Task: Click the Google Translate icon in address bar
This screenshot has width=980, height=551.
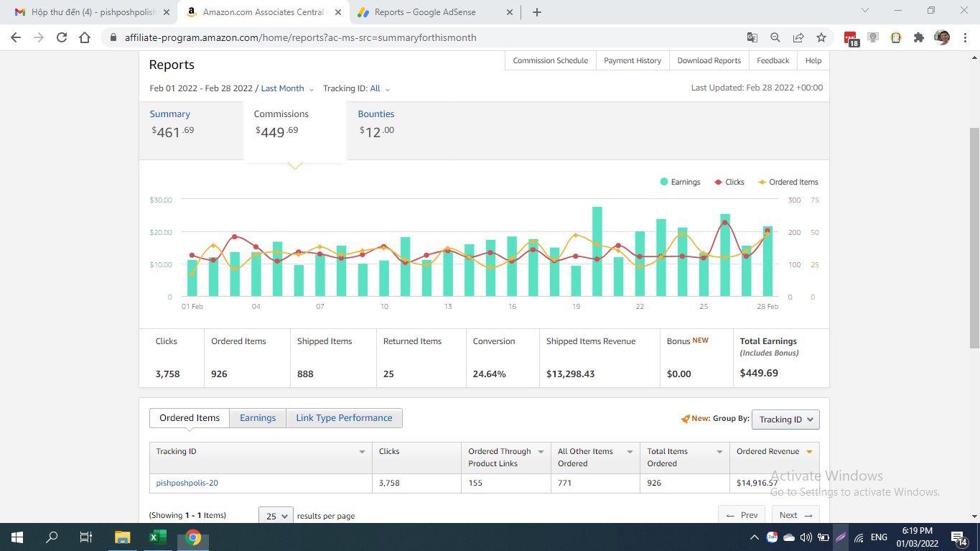Action: [x=752, y=37]
